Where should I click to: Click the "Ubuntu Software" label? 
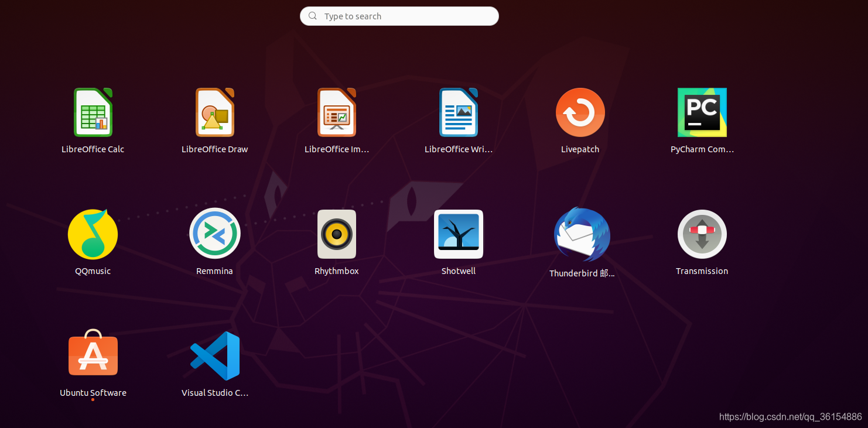[x=93, y=393]
